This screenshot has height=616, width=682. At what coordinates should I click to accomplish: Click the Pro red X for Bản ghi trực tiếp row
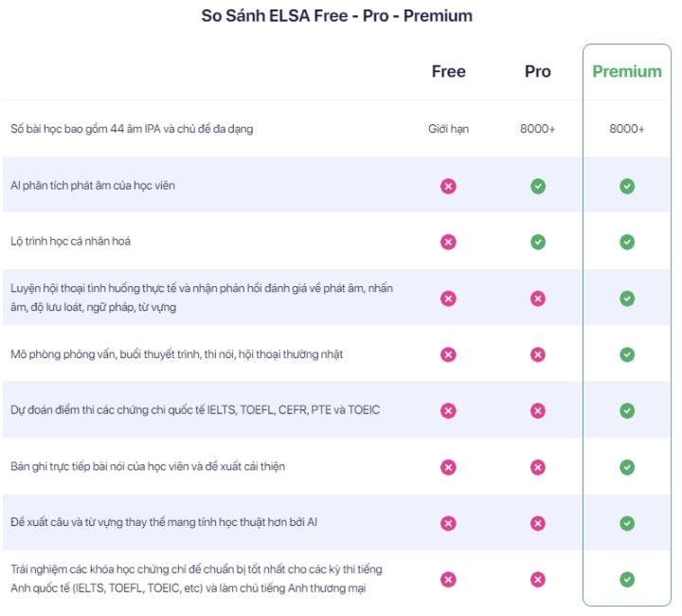tap(538, 467)
